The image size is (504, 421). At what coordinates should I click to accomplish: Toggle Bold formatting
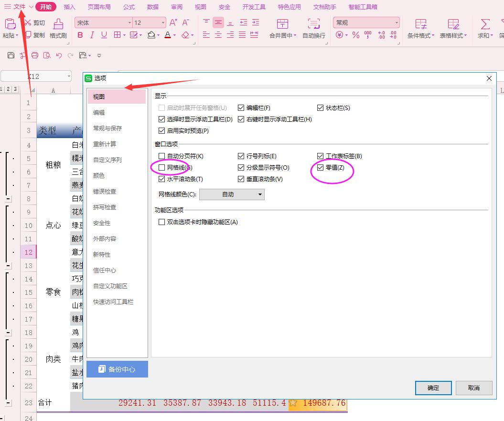pyautogui.click(x=80, y=35)
